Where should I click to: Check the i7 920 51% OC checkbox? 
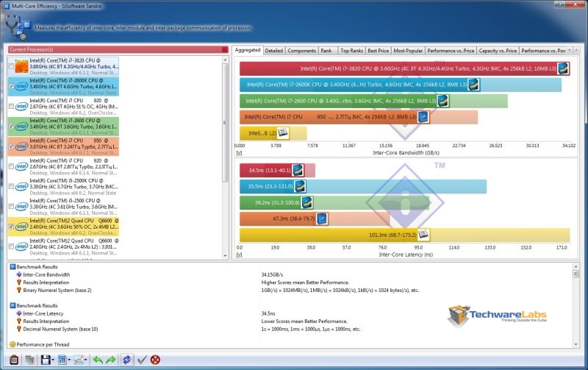11,107
